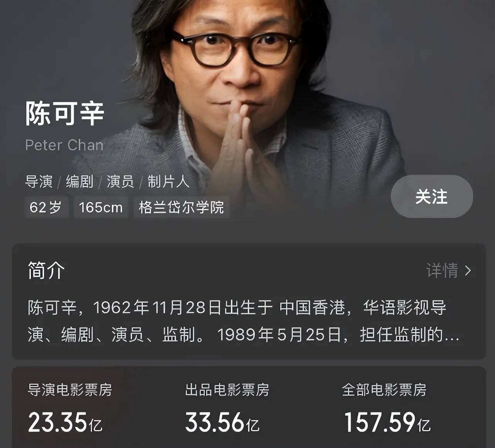
Task: Select the 导演 role label
Action: pyautogui.click(x=39, y=182)
